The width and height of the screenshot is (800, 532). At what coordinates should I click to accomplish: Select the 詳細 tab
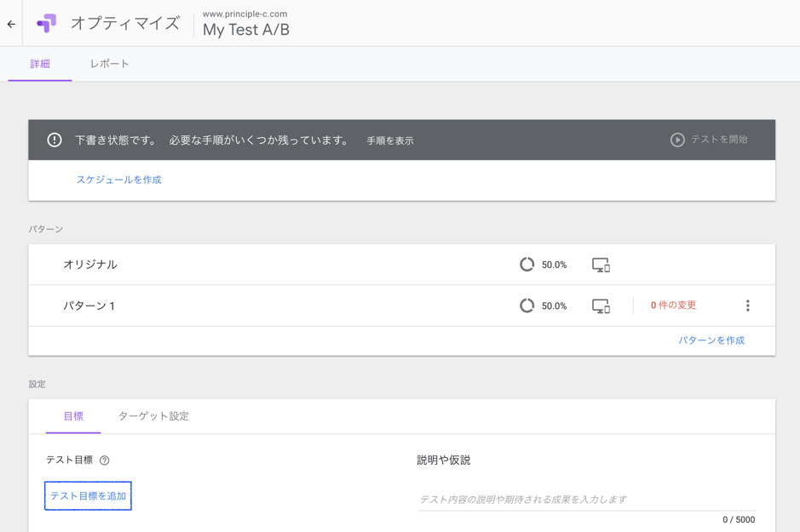coord(40,64)
